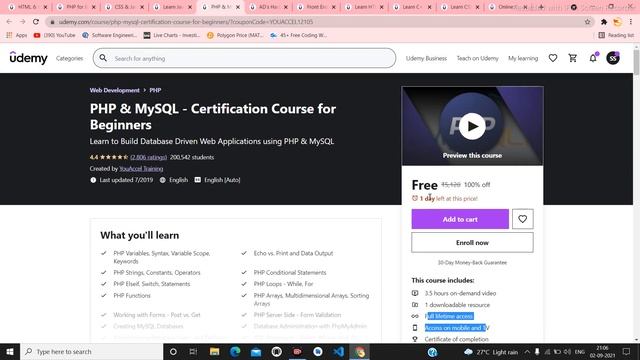640x360 pixels.
Task: Click the Search for anything field
Action: tap(244, 58)
